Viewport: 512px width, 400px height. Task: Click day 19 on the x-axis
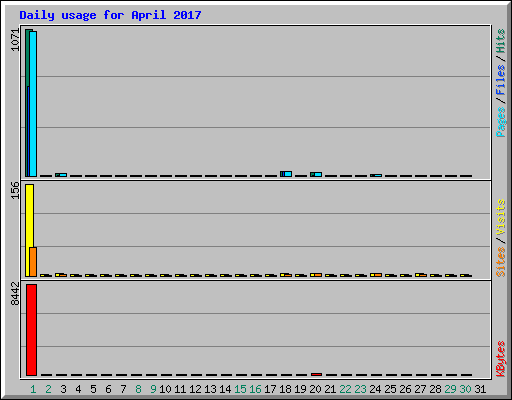coord(300,389)
